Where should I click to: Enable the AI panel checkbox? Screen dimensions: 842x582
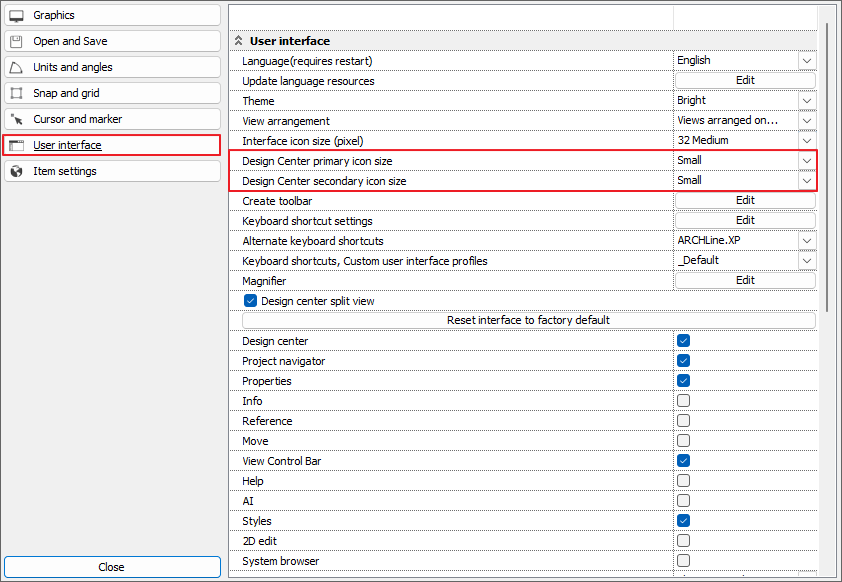point(683,500)
